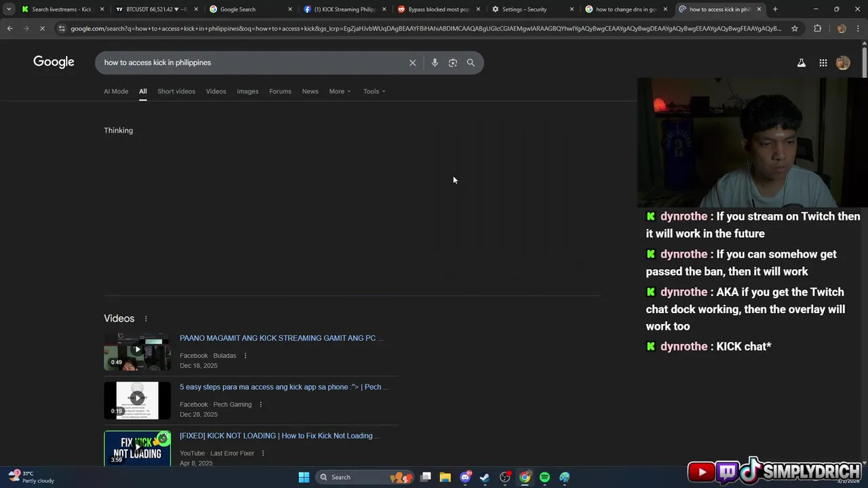Open Spotify from the taskbar

[545, 477]
